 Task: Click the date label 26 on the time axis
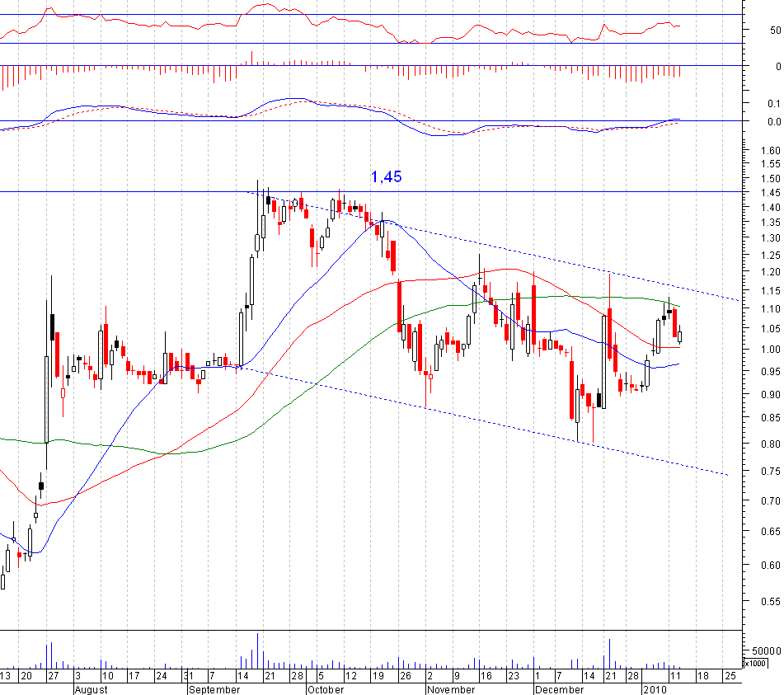pos(405,676)
